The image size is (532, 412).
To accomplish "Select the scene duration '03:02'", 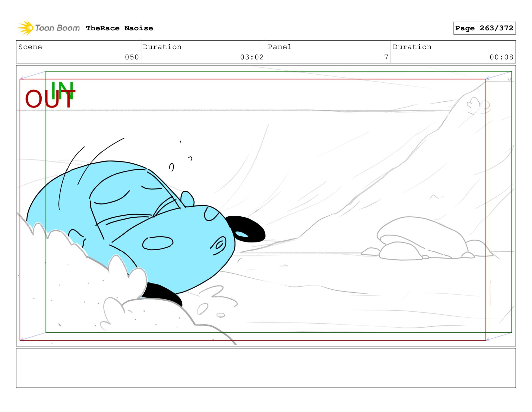I will tap(252, 57).
